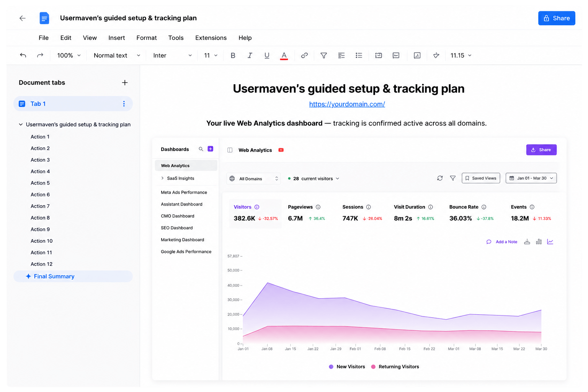Open the Jan 01 - Mar 30 date range
588x392 pixels.
pos(531,178)
